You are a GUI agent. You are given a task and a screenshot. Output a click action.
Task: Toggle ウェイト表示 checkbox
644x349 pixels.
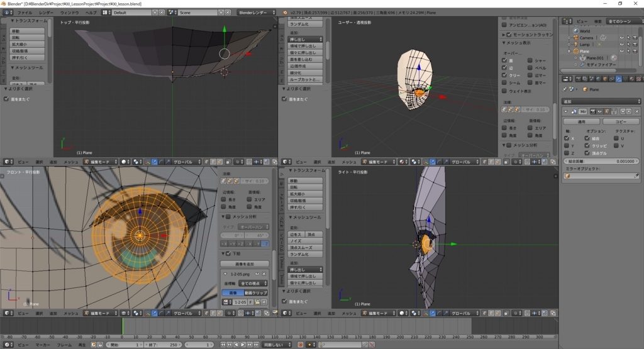[x=504, y=91]
